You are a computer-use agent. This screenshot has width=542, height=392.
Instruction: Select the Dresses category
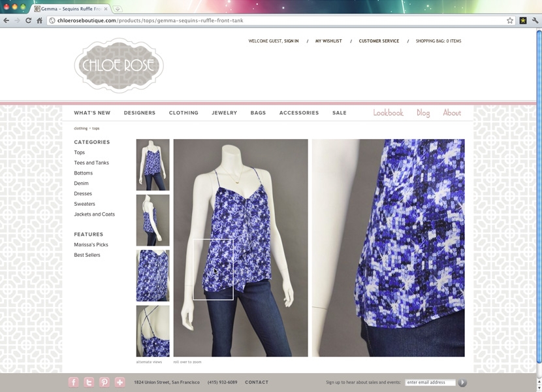(x=83, y=194)
